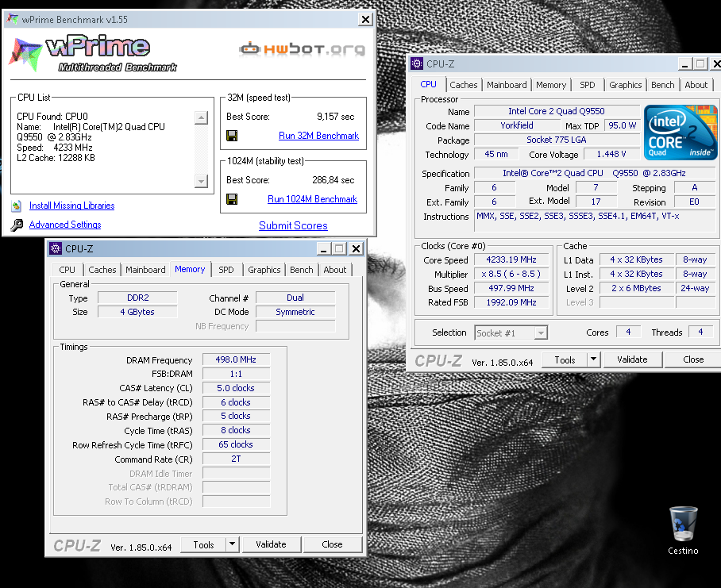The width and height of the screenshot is (721, 588).
Task: Click the wPrime title bar app icon
Action: click(x=13, y=19)
